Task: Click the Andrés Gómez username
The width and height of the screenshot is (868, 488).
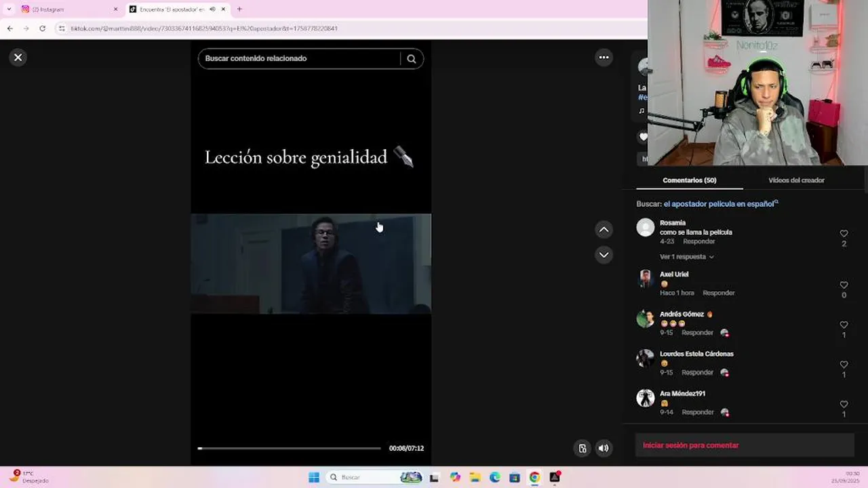Action: point(682,314)
